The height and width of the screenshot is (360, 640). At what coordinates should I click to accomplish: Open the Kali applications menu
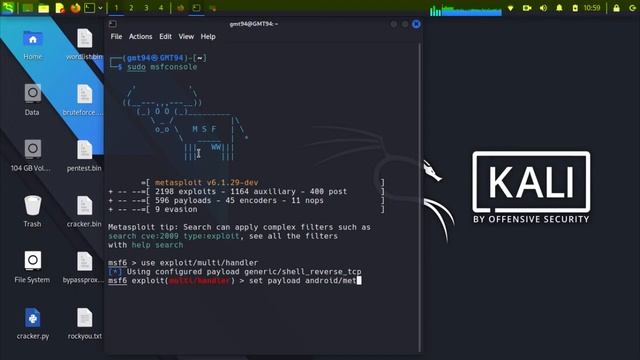click(x=8, y=8)
